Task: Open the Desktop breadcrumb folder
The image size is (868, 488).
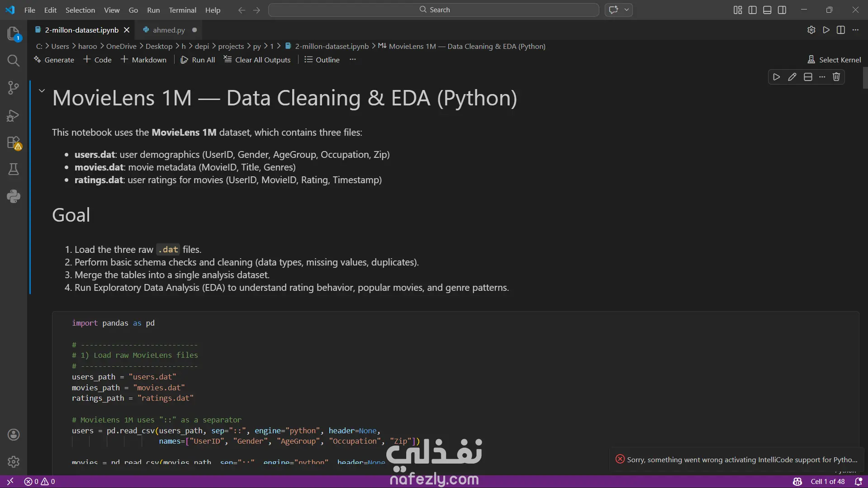Action: (159, 46)
